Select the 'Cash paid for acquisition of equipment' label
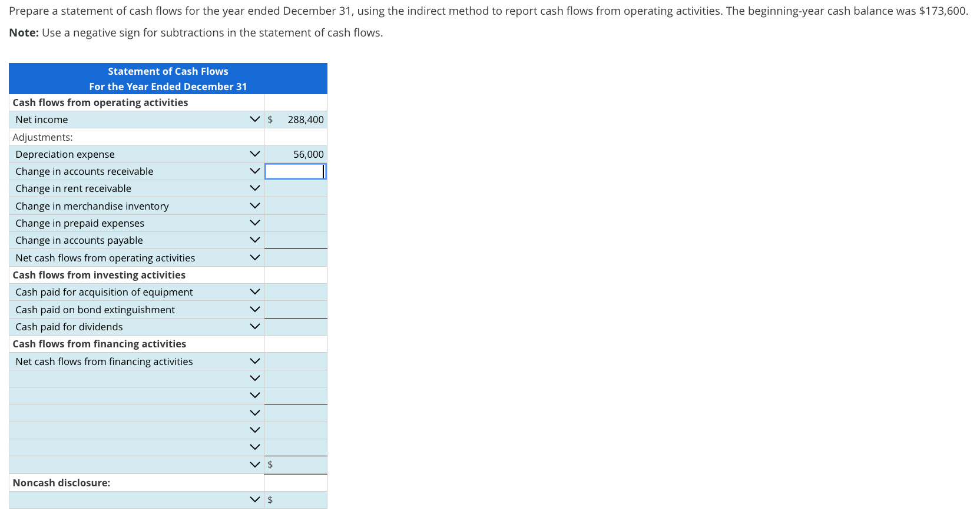Image resolution: width=980 pixels, height=524 pixels. point(104,292)
